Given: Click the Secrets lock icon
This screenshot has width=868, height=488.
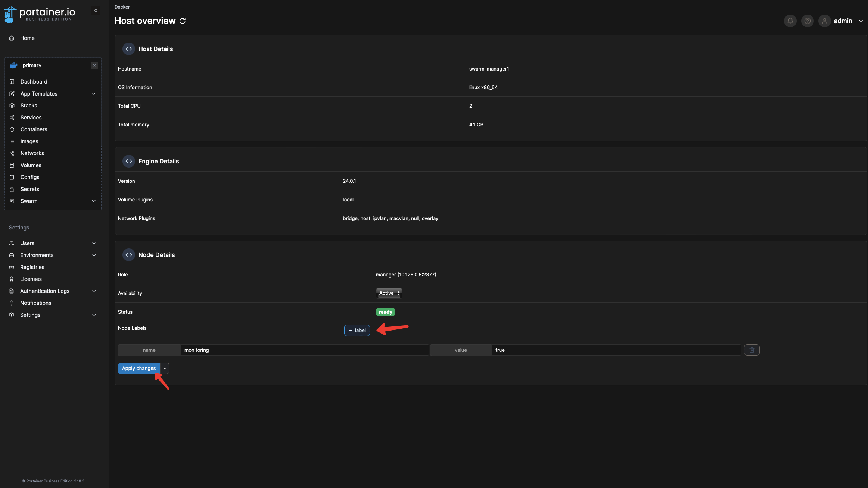Looking at the screenshot, I should (x=12, y=189).
